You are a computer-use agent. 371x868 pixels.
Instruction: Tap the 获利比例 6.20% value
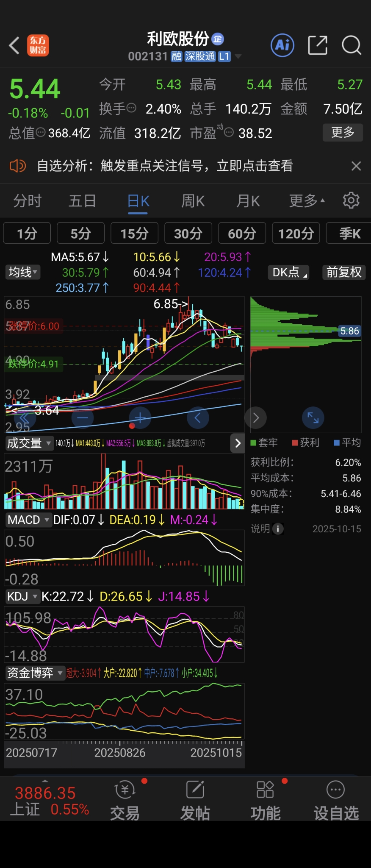pos(348,462)
